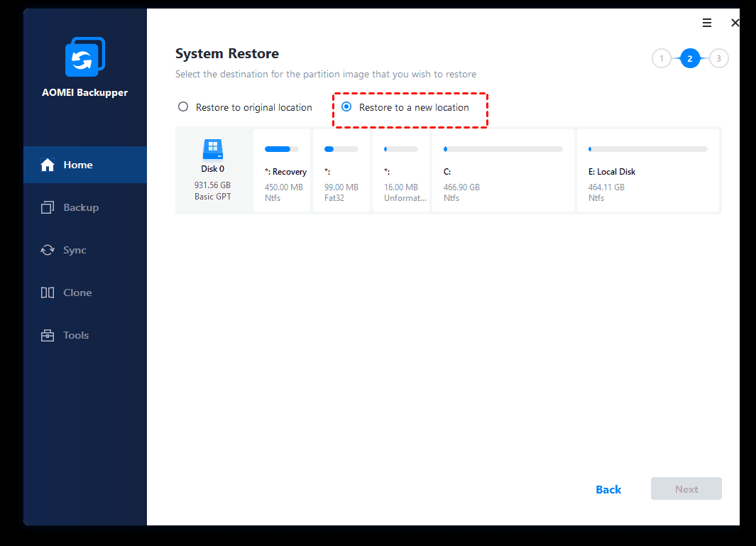Click the 450.00 MB size text
Screen dimensions: 756x546
pos(283,187)
